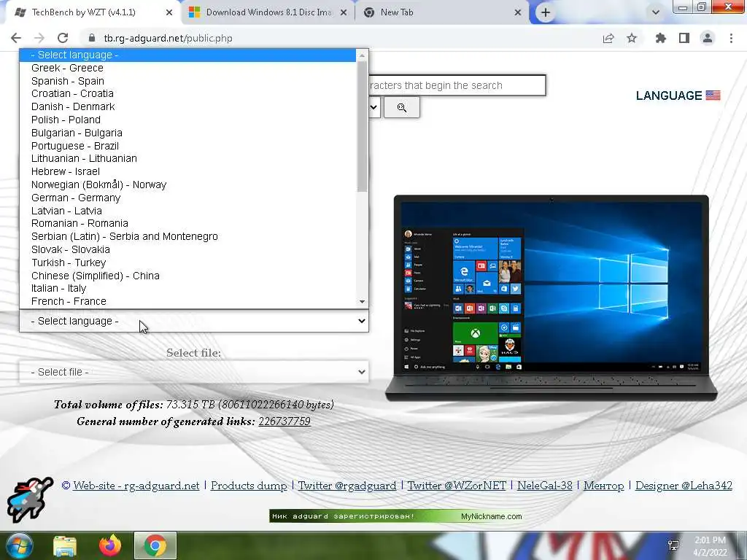This screenshot has height=560, width=747.
Task: Switch to TechBench by WZT tab
Action: click(x=83, y=12)
